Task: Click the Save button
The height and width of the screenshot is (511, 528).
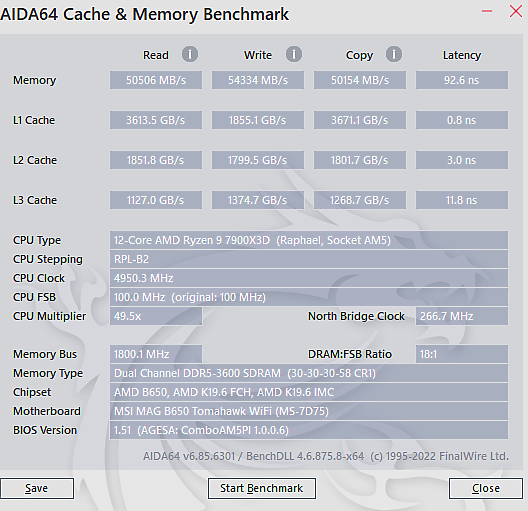Action: 37,488
